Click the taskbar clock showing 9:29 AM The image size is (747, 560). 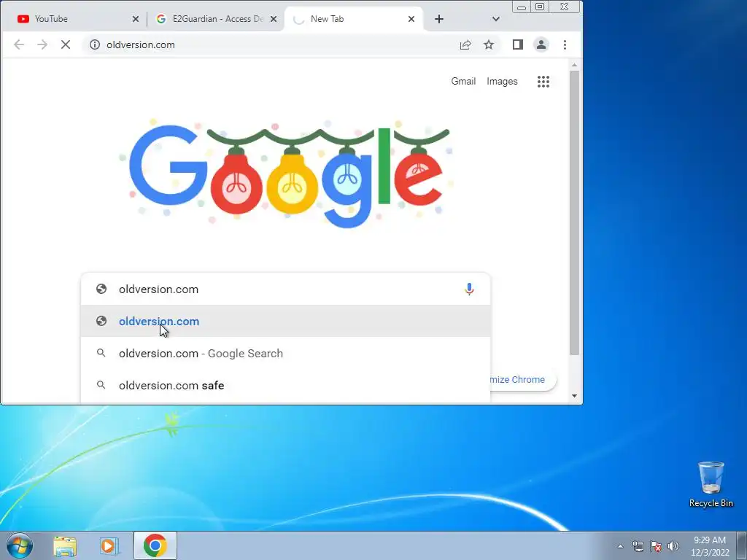coord(710,546)
